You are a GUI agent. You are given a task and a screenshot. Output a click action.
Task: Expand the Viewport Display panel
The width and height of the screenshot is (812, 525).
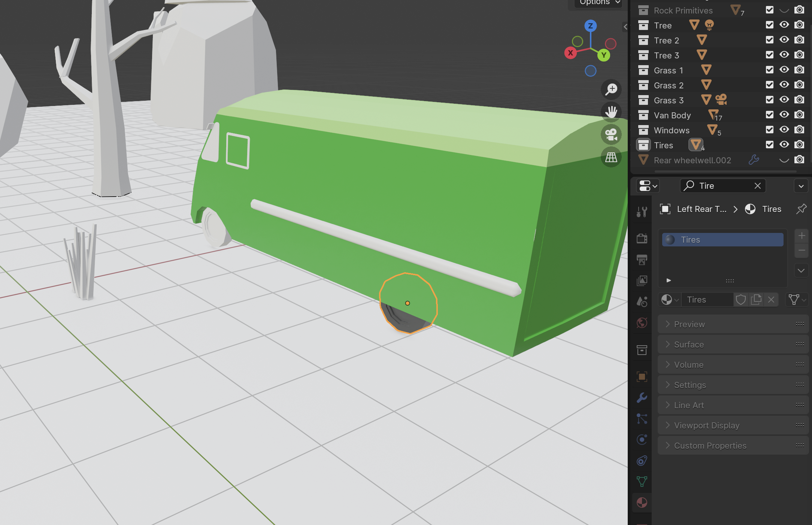(x=733, y=425)
